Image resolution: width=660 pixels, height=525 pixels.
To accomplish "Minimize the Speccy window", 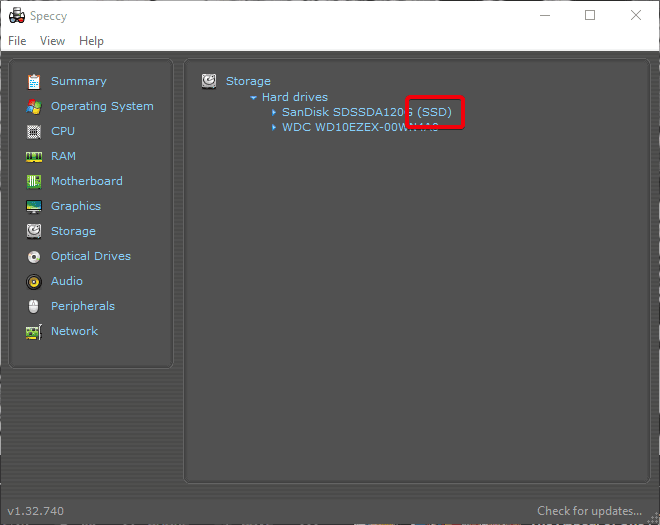I will point(545,16).
